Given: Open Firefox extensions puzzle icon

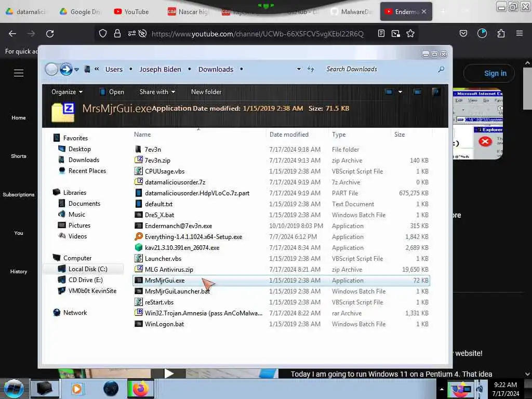Looking at the screenshot, I should (501, 34).
